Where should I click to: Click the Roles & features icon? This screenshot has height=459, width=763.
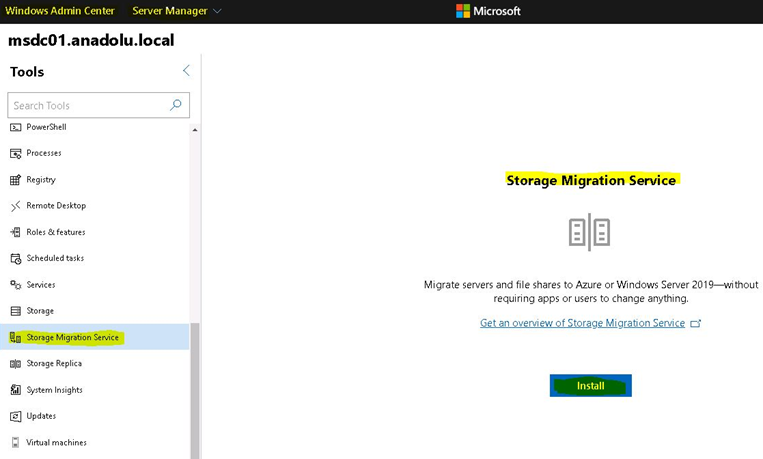click(x=16, y=232)
